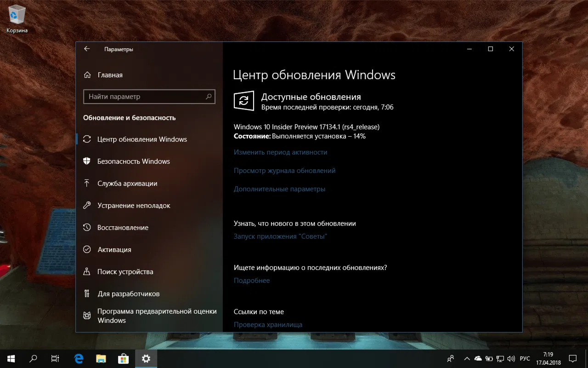The height and width of the screenshot is (368, 588).
Task: Click the Центр обновления Windows page title
Action: [x=314, y=75]
